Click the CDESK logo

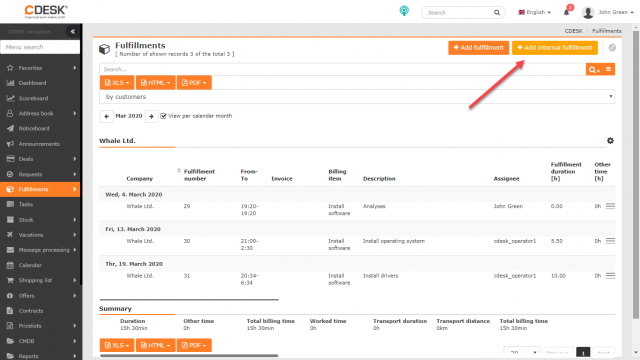click(46, 11)
